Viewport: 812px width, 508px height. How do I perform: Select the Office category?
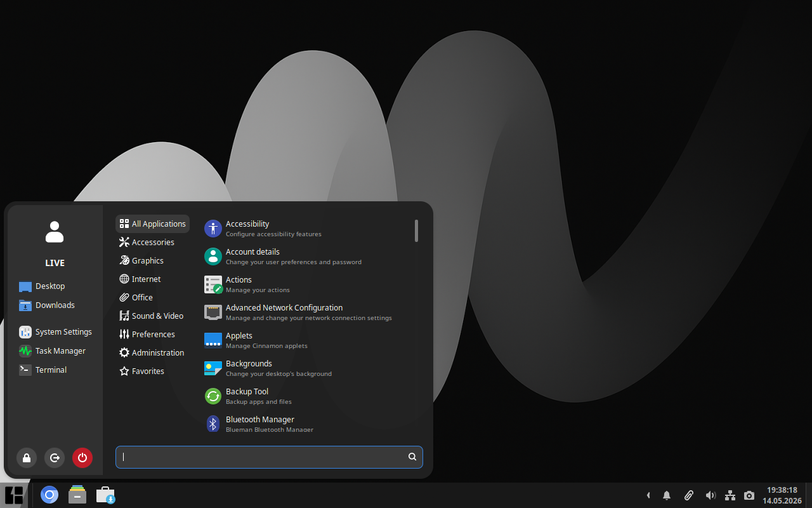coord(152,297)
